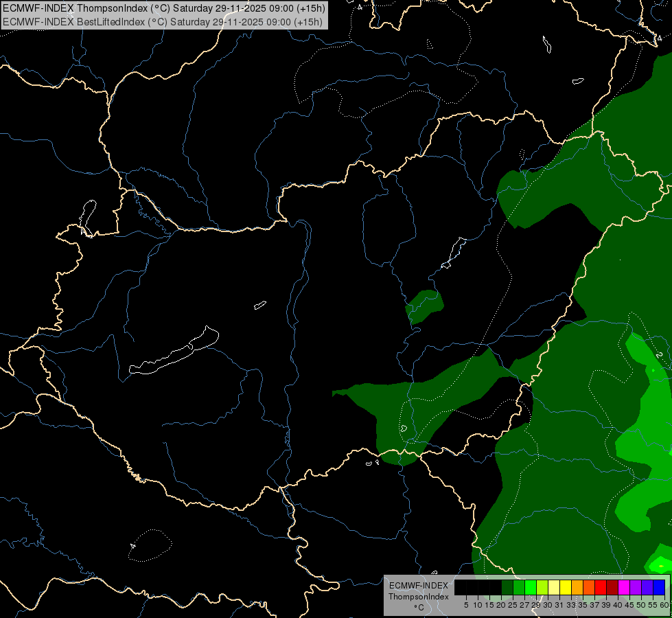Select the pale yellow 30–31 legend swatch
The width and height of the screenshot is (672, 618).
[x=554, y=588]
